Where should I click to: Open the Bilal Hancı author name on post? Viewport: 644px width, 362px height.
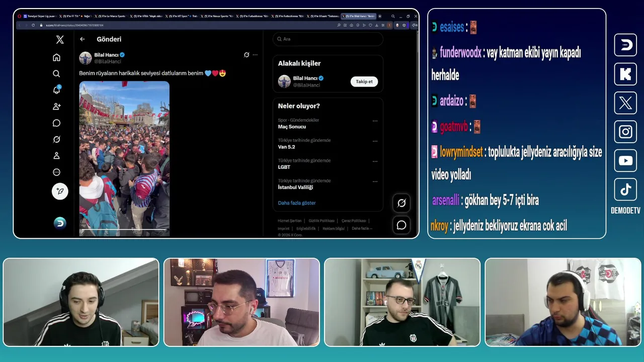(x=106, y=55)
